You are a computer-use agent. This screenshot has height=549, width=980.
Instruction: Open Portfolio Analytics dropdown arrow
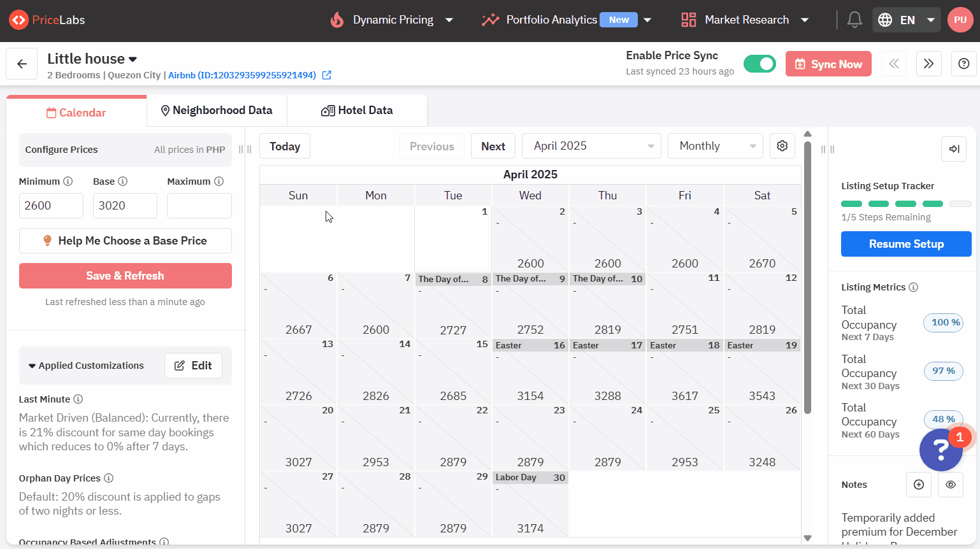(x=647, y=20)
